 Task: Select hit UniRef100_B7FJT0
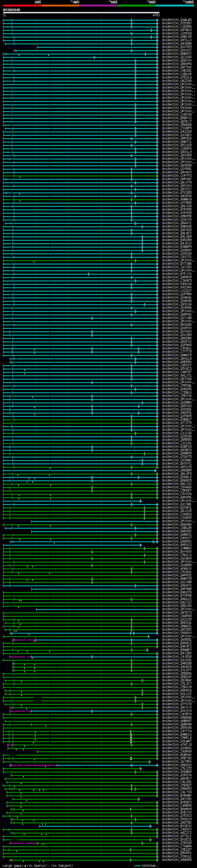pyautogui.click(x=177, y=274)
